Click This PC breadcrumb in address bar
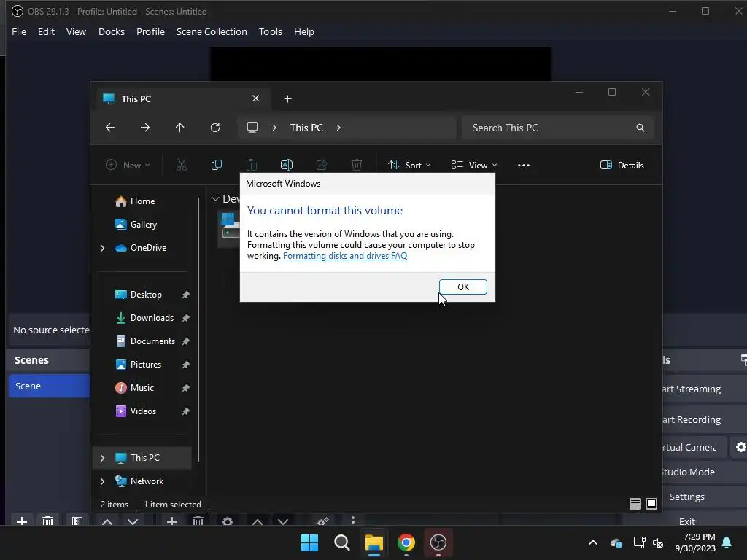The image size is (747, 560). [306, 128]
